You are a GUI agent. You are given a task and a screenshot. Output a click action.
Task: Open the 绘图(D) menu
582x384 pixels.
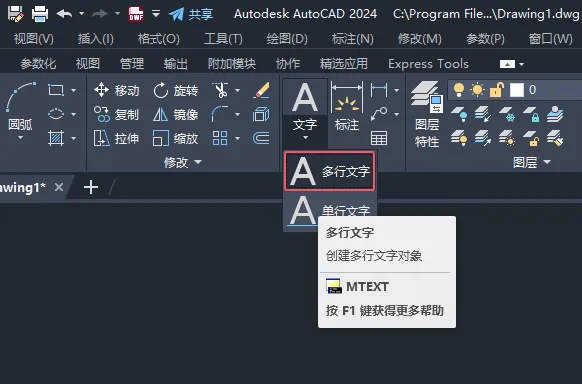287,39
